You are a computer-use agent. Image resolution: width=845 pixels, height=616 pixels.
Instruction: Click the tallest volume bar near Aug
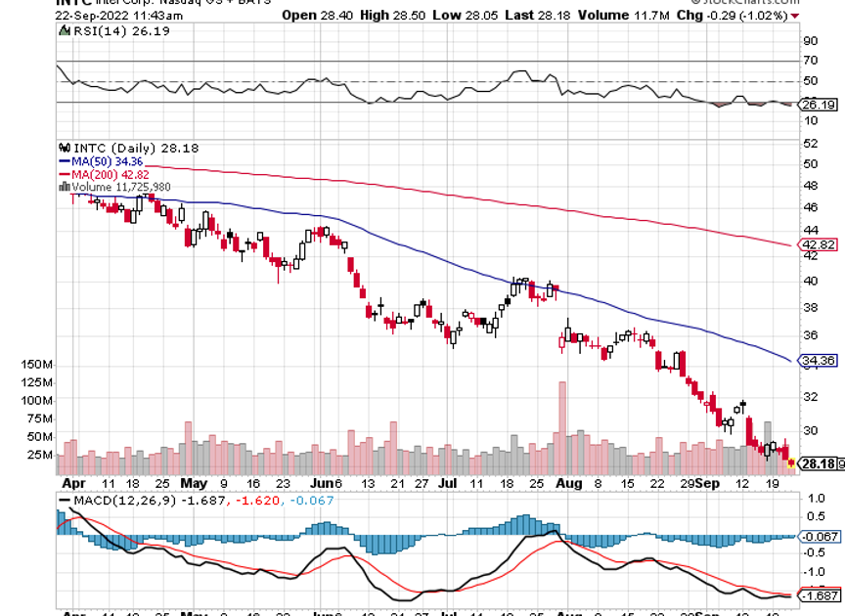coord(562,428)
